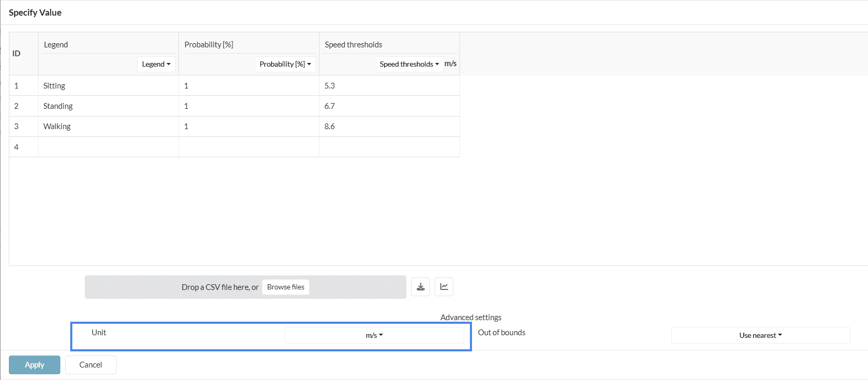
Task: Expand the m/s unit dropdown
Action: pyautogui.click(x=374, y=335)
